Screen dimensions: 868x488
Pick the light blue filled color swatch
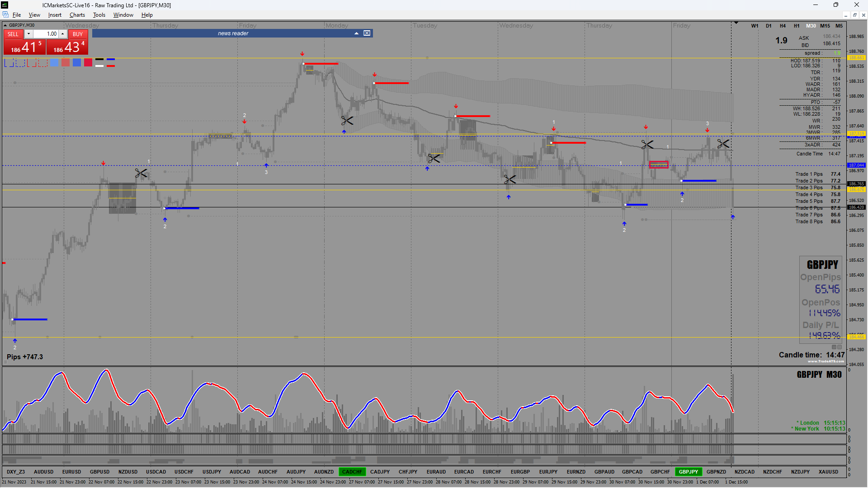(54, 62)
